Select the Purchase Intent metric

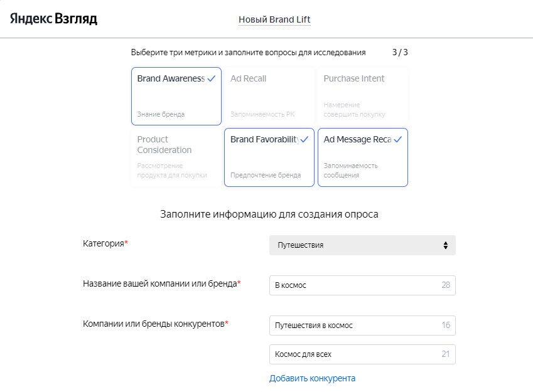[x=362, y=96]
